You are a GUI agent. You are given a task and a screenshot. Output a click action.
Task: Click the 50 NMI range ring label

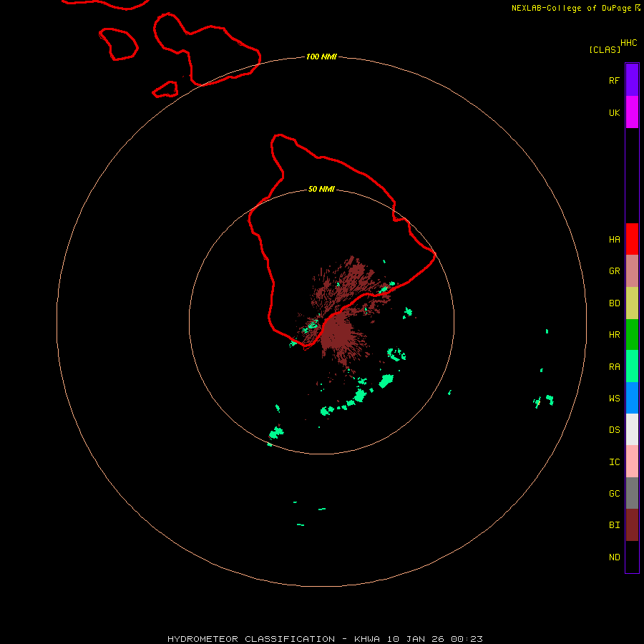321,189
